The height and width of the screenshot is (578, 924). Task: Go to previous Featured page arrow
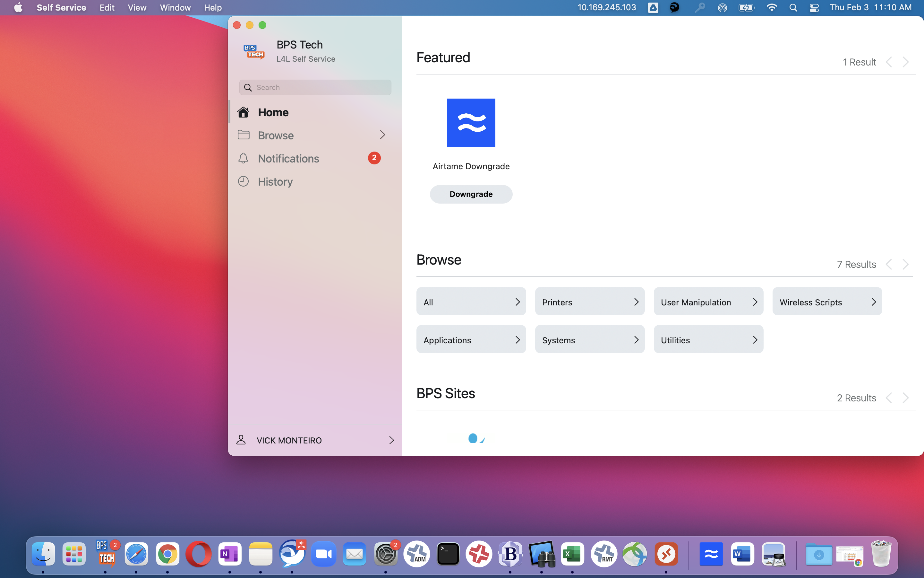889,62
